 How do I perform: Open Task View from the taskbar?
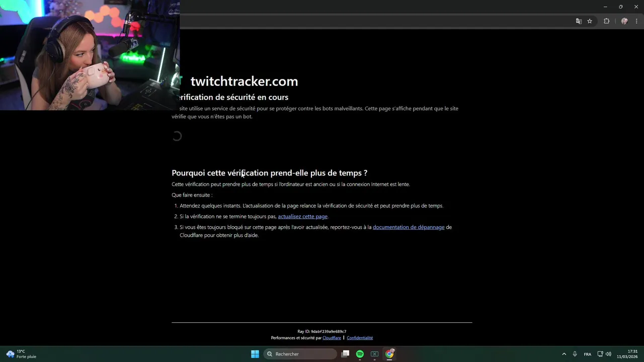(x=345, y=354)
